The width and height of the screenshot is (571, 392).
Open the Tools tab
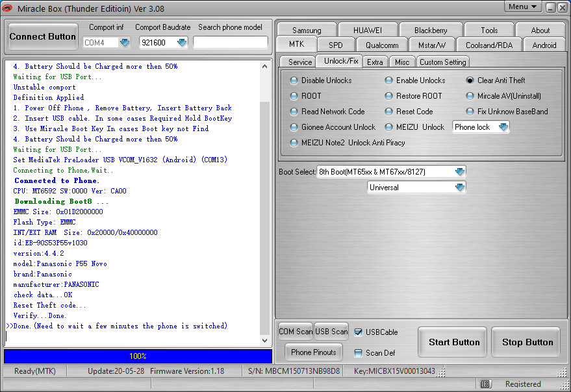489,30
